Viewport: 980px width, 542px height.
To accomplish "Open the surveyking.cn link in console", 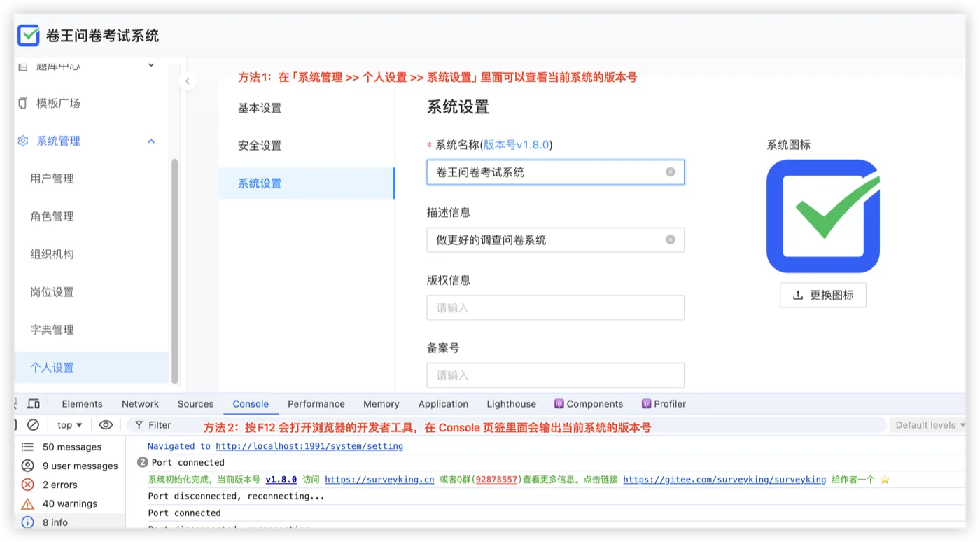I will (379, 480).
